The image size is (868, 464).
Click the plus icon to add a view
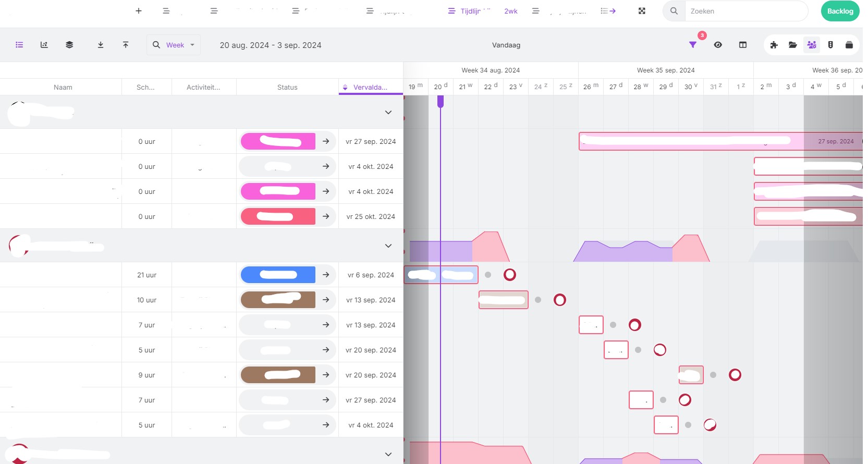pyautogui.click(x=139, y=11)
